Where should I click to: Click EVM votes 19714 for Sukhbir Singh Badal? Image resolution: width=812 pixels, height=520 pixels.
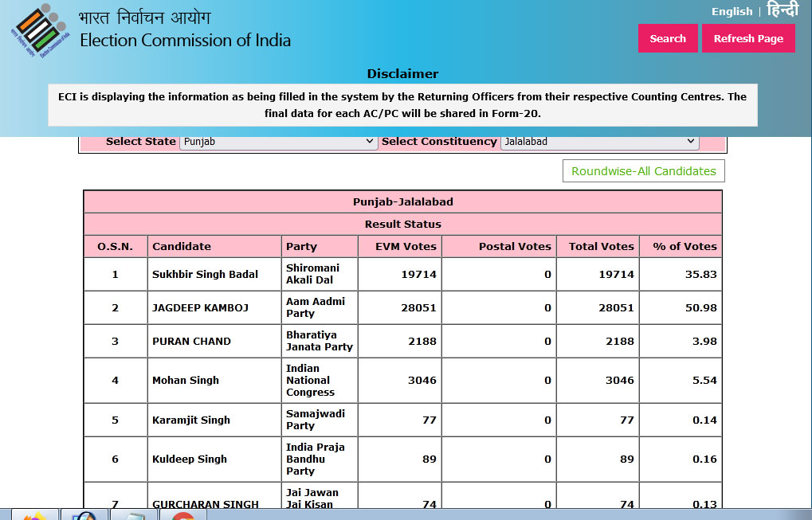[x=418, y=274]
